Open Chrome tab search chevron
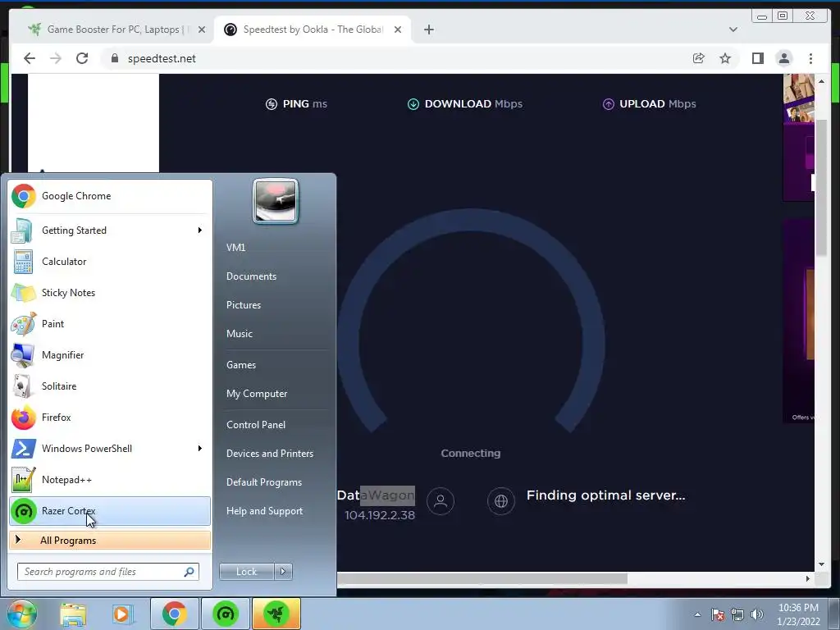This screenshot has width=840, height=630. 733,30
